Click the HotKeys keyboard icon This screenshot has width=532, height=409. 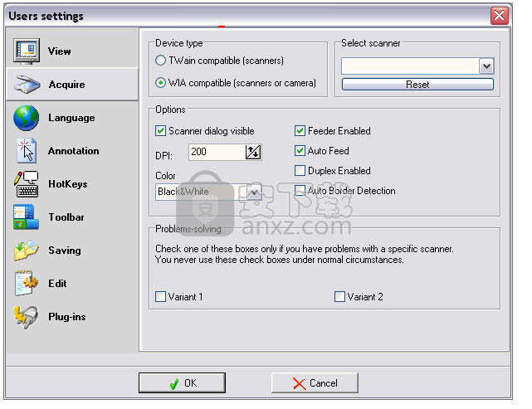pyautogui.click(x=27, y=184)
